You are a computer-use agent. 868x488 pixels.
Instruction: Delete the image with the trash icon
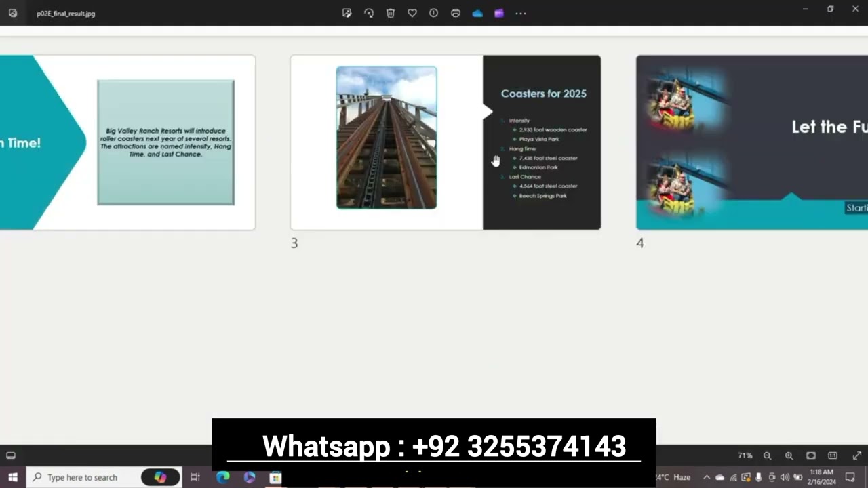[391, 13]
